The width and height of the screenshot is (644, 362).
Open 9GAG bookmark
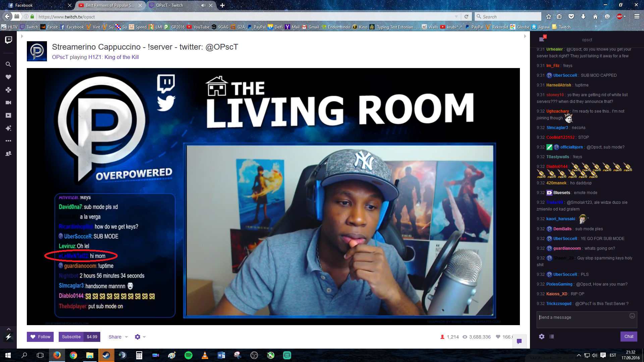tap(220, 27)
